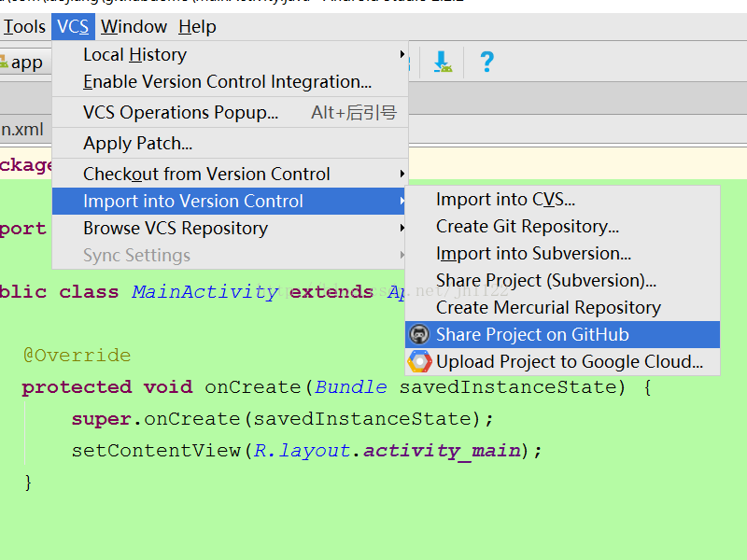Click the Sync Settings menu item
The height and width of the screenshot is (560, 747).
click(x=229, y=255)
